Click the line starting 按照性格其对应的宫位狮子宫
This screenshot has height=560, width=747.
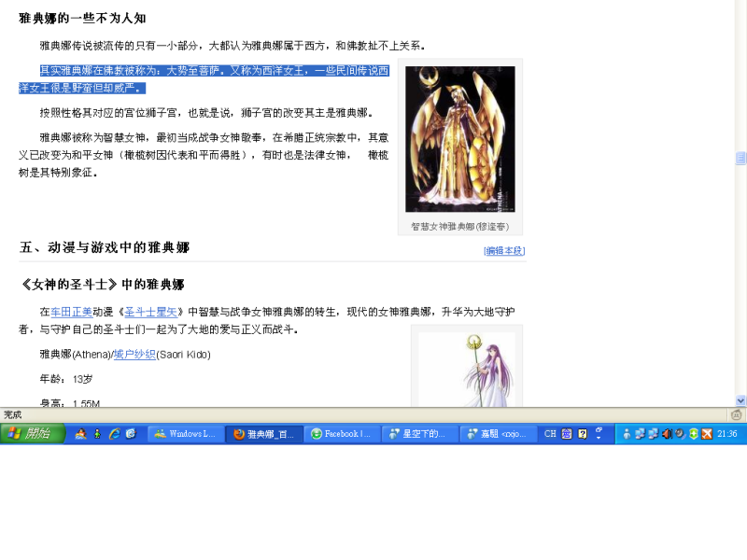click(206, 113)
